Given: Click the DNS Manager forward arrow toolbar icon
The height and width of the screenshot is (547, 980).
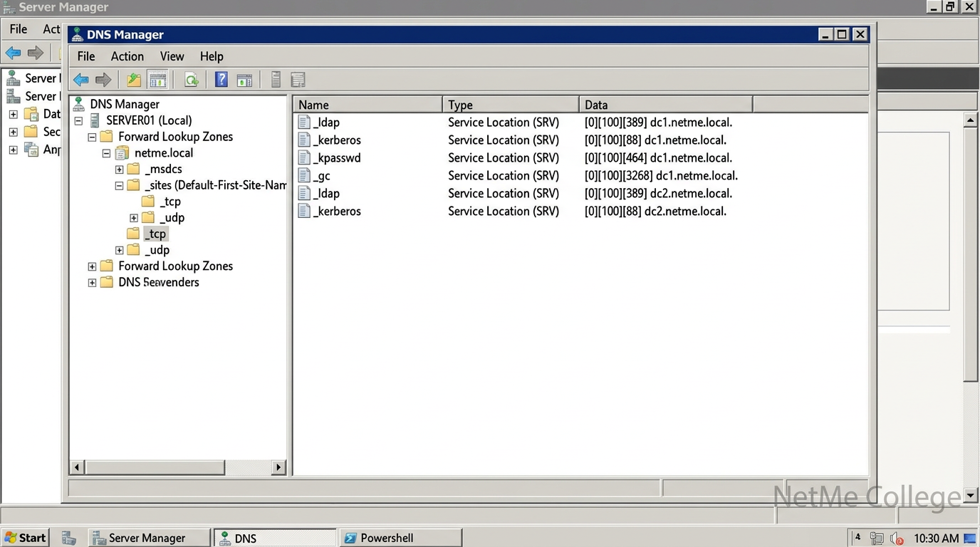Looking at the screenshot, I should pyautogui.click(x=103, y=80).
